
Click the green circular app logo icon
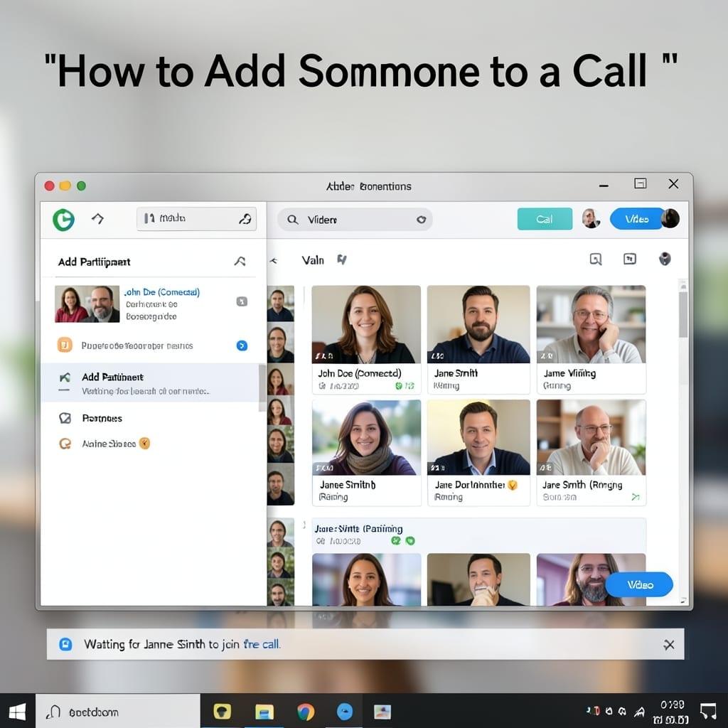click(x=63, y=220)
